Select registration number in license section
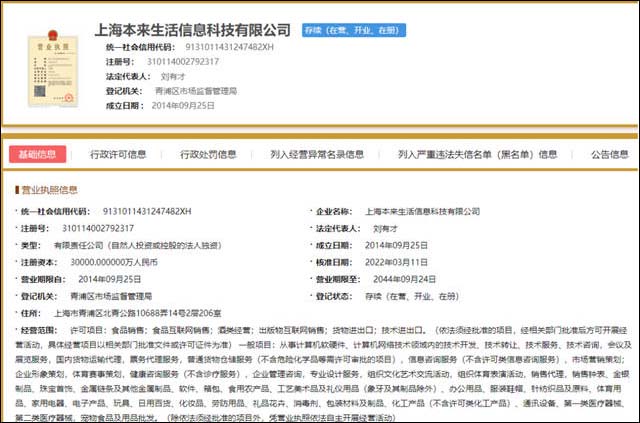Viewport: 640px width, 423px height. (x=98, y=228)
